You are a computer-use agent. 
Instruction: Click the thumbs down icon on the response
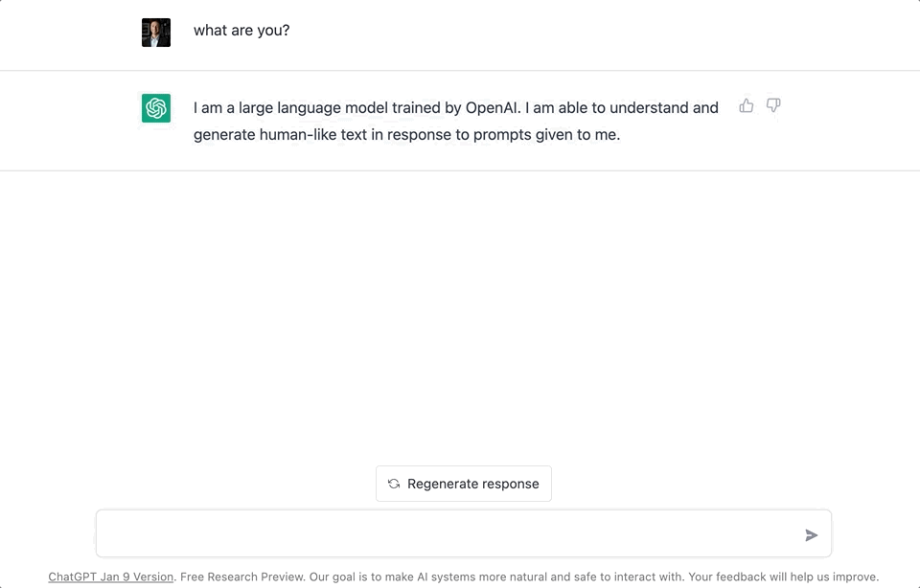coord(773,105)
